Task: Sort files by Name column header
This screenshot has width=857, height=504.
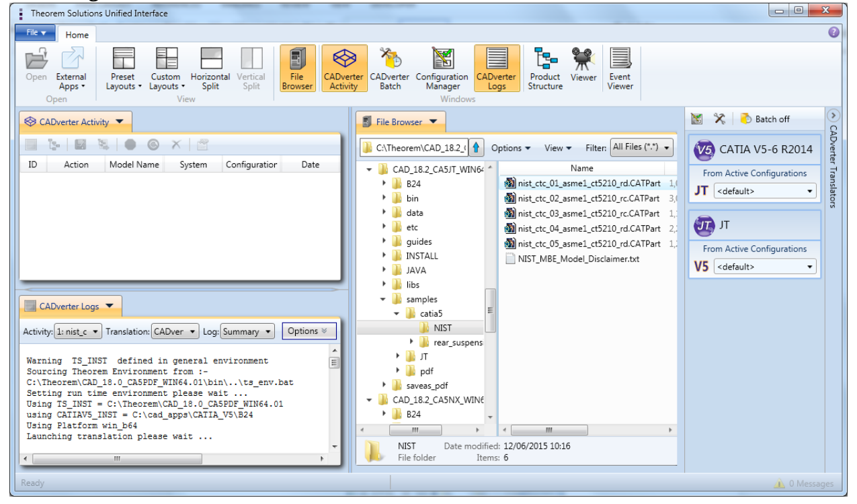Action: pos(582,168)
